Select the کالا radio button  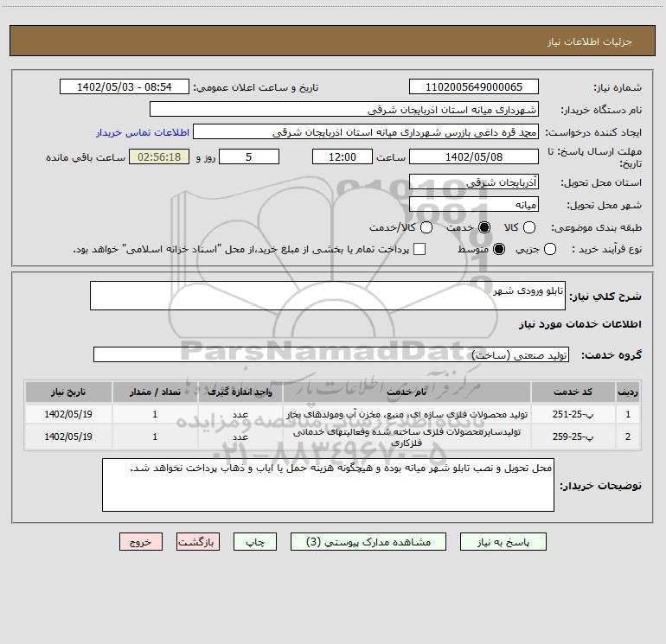point(528,227)
